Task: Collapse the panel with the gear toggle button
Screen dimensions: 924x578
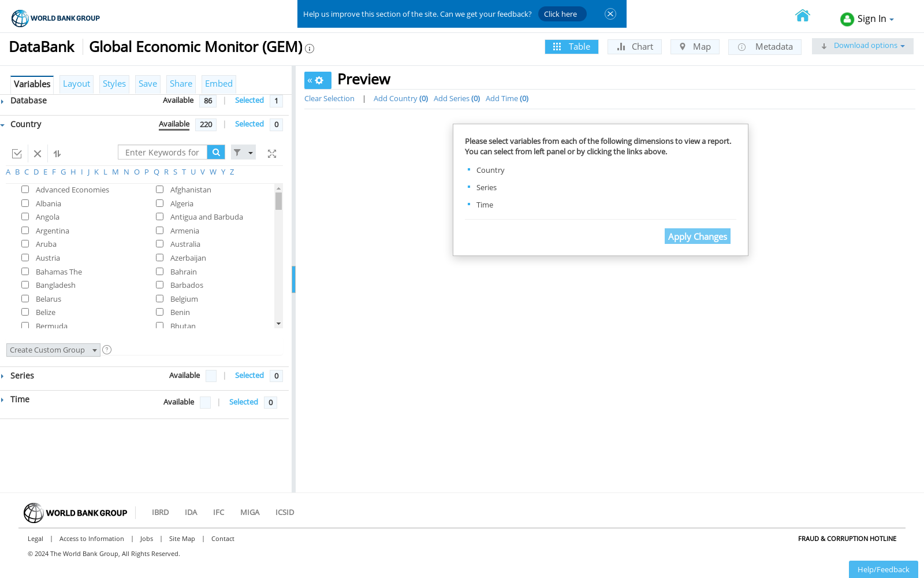Action: [x=318, y=80]
